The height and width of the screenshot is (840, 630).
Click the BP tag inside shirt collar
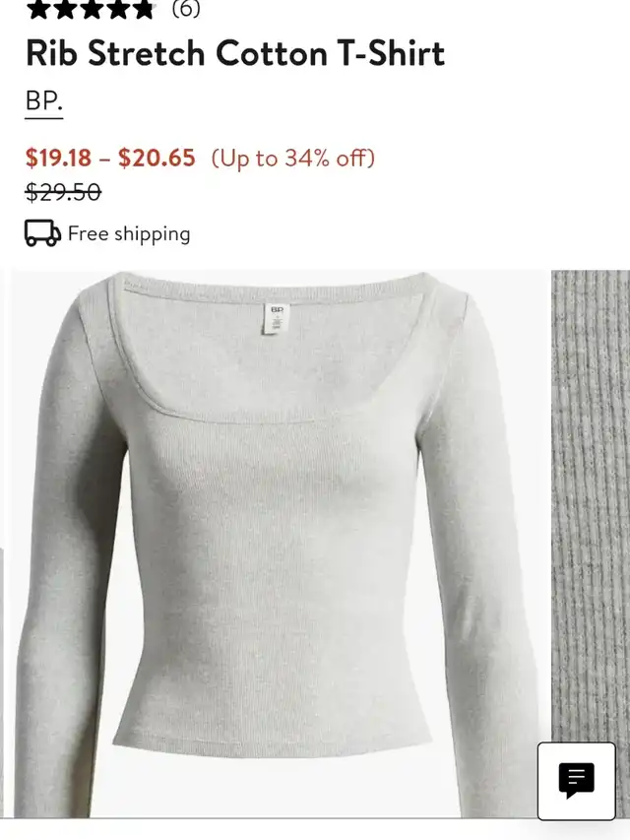coord(277,319)
